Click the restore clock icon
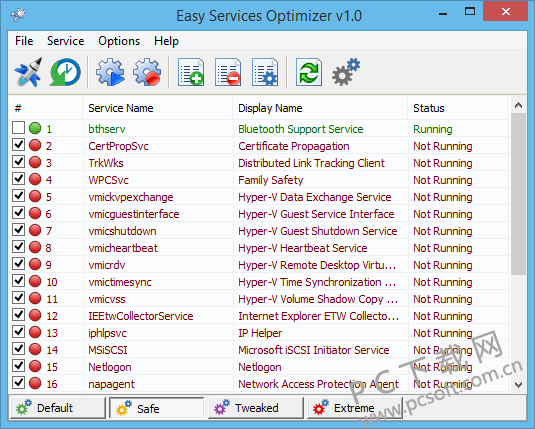The image size is (535, 429). point(65,72)
